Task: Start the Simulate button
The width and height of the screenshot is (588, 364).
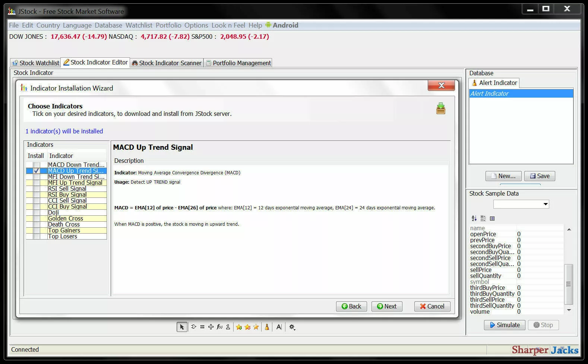Action: pyautogui.click(x=505, y=325)
